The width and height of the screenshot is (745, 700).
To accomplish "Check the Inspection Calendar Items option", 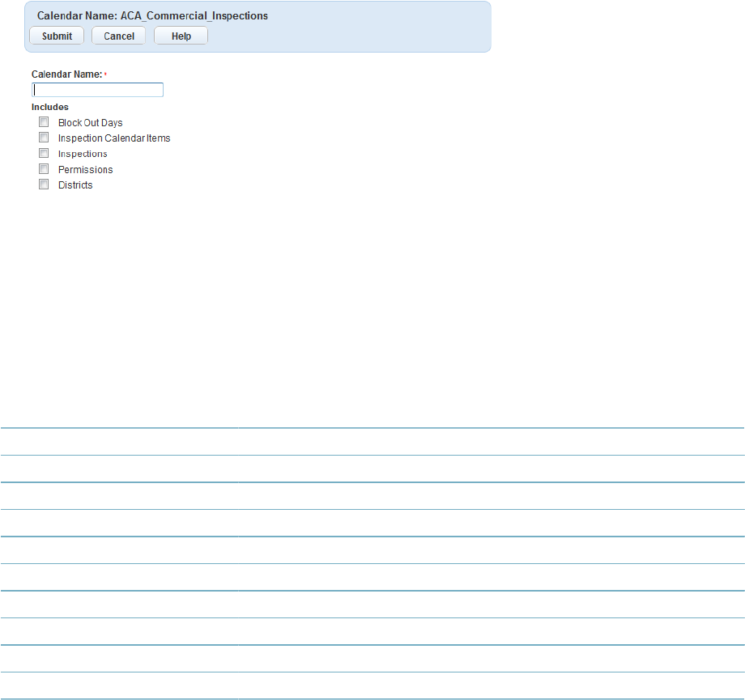I will (x=44, y=138).
